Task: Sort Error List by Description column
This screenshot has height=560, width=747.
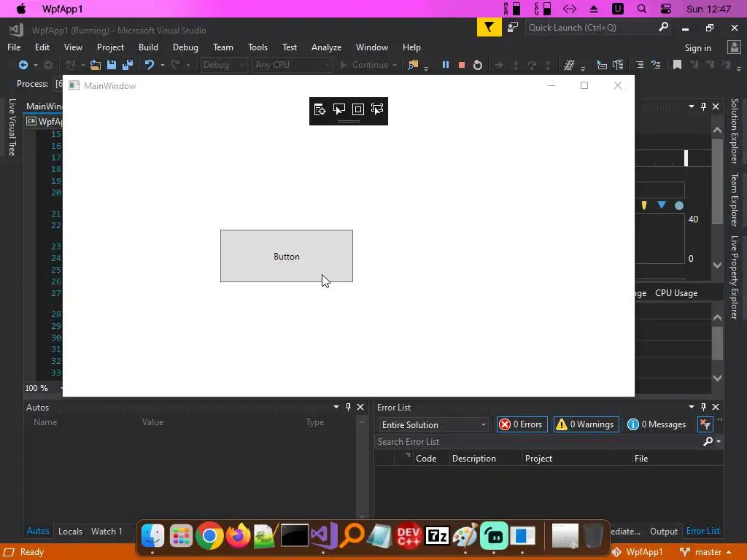Action: click(485, 458)
